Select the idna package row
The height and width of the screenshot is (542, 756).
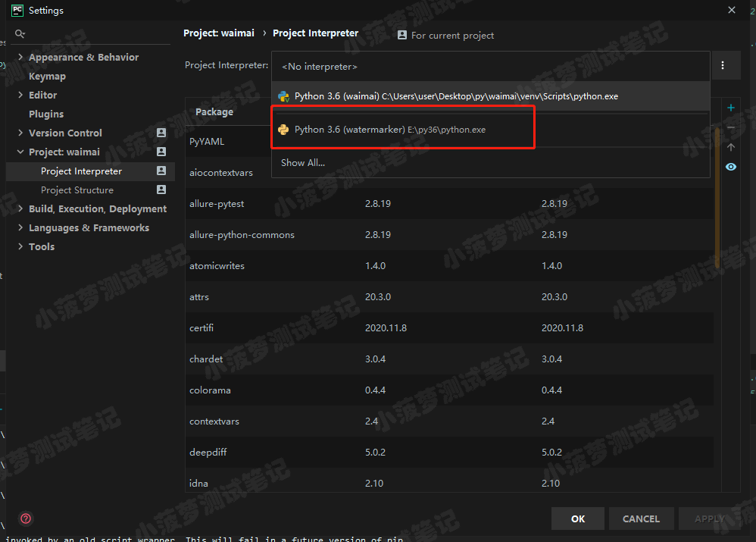449,481
